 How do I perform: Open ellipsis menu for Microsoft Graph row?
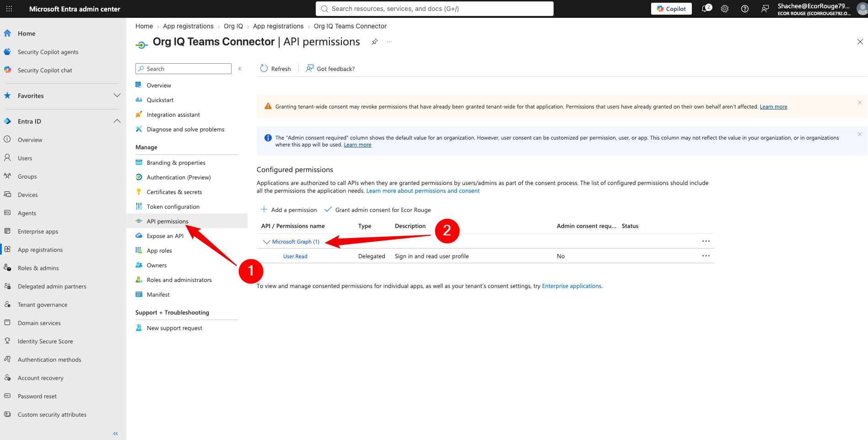[706, 241]
